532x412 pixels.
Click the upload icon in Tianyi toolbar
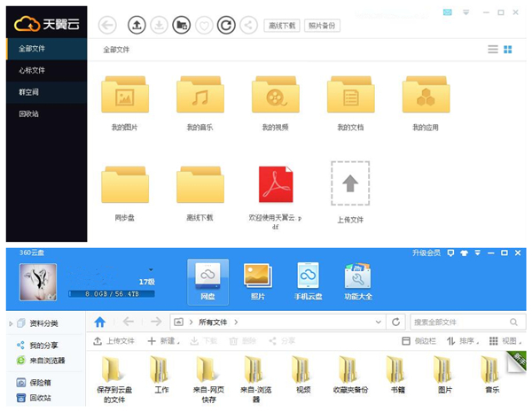136,26
